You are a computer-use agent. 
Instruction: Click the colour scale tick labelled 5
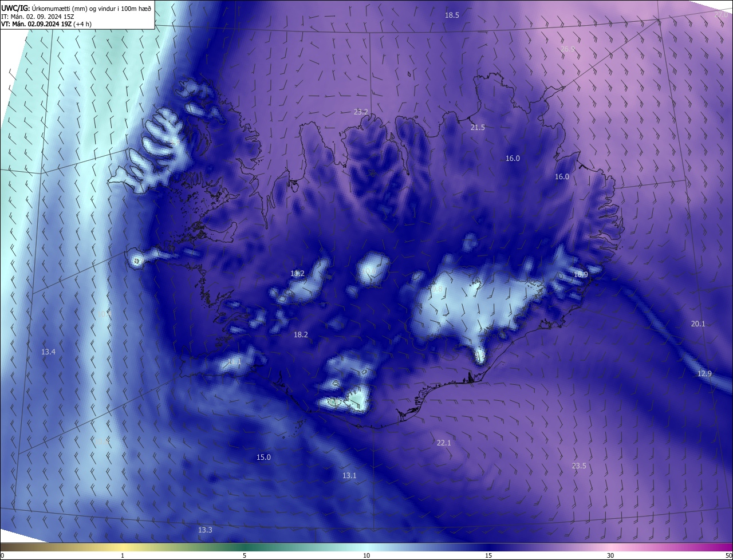tap(245, 555)
